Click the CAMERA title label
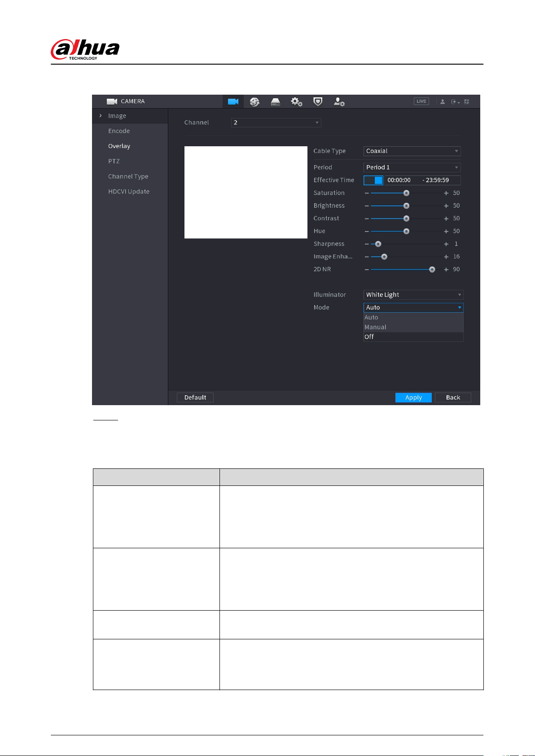 [x=133, y=101]
